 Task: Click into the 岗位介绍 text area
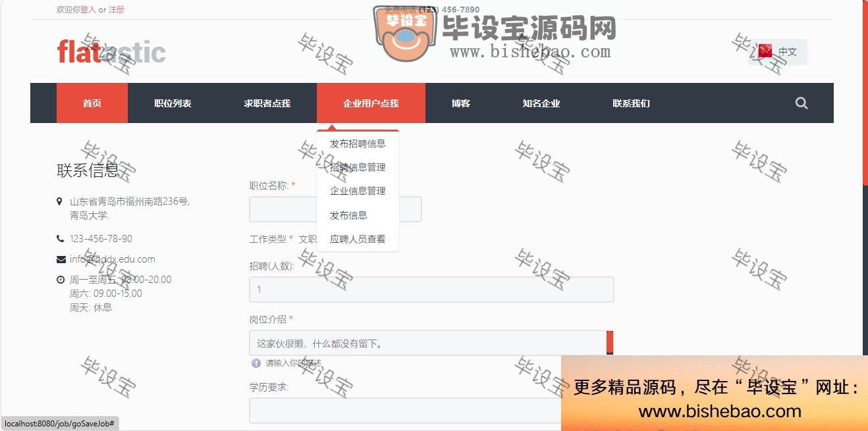(x=427, y=343)
